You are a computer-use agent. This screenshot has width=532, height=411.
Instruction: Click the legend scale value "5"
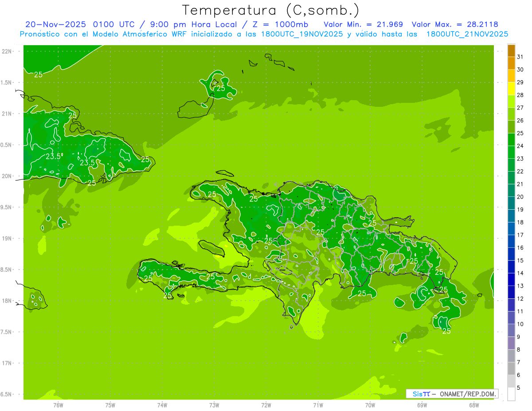tap(519, 388)
